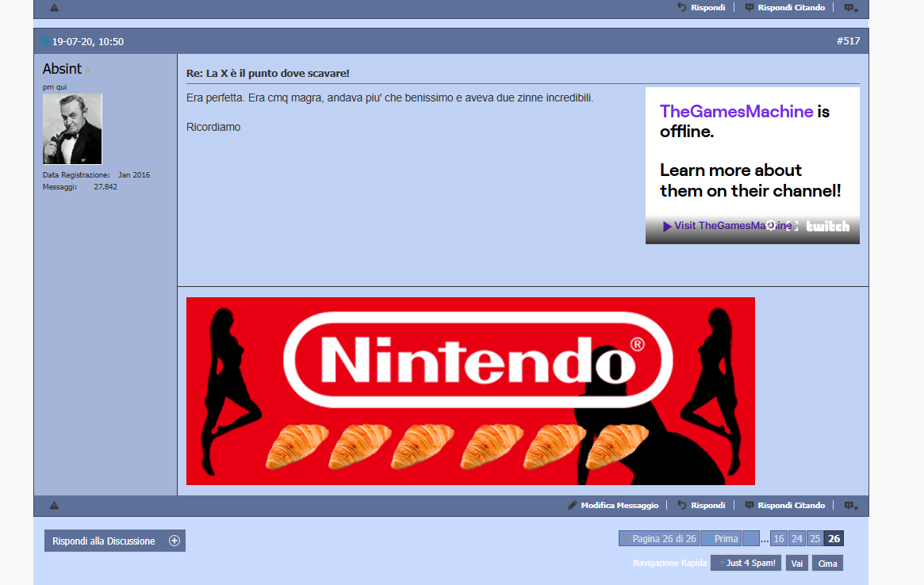
Task: Click the word Ricordiamo in the post
Action: pyautogui.click(x=213, y=128)
